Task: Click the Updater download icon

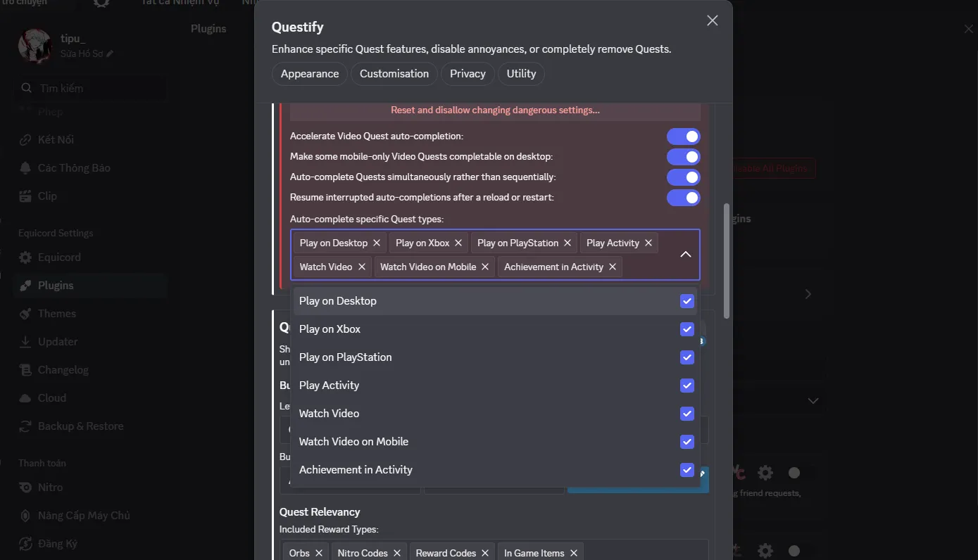Action: point(25,342)
